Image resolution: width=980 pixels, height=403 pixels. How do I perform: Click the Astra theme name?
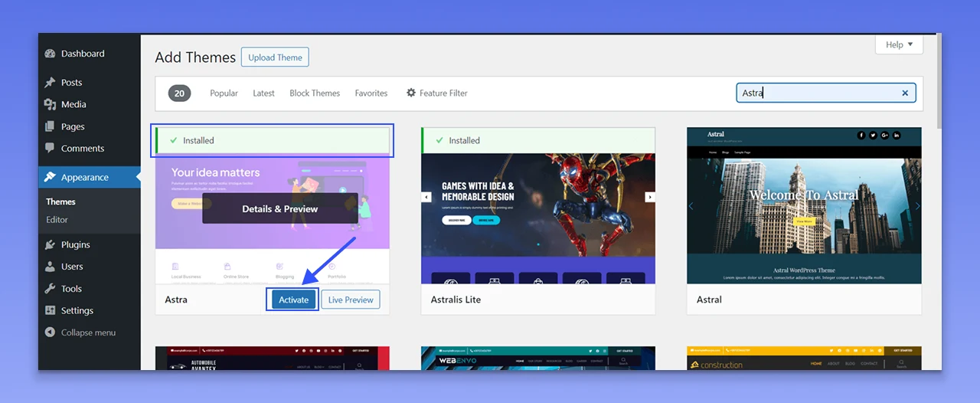pos(176,300)
